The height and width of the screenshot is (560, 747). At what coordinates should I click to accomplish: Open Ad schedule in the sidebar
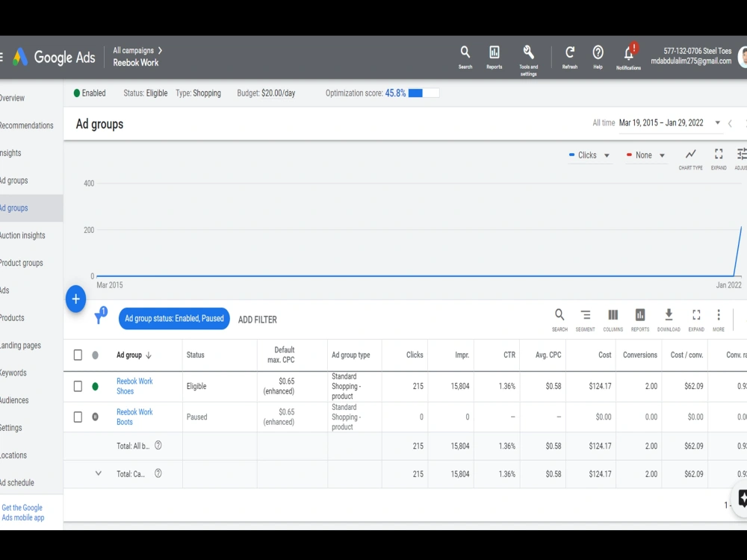tap(16, 482)
